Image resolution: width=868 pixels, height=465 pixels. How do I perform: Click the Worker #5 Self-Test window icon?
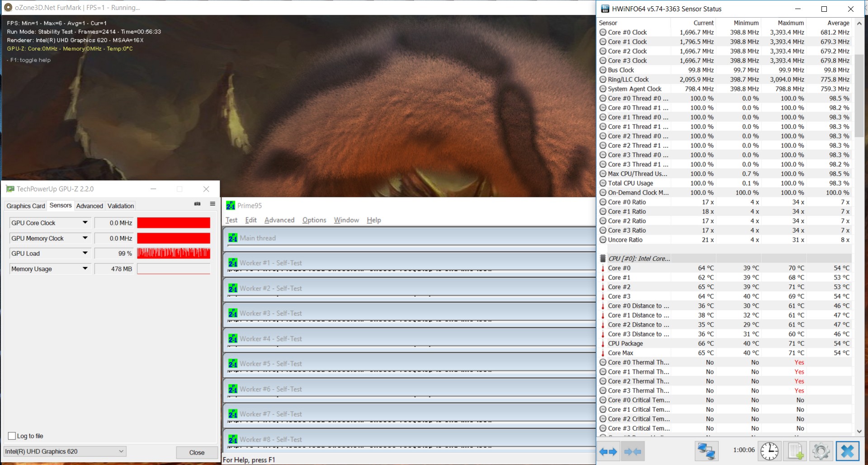[x=233, y=364]
